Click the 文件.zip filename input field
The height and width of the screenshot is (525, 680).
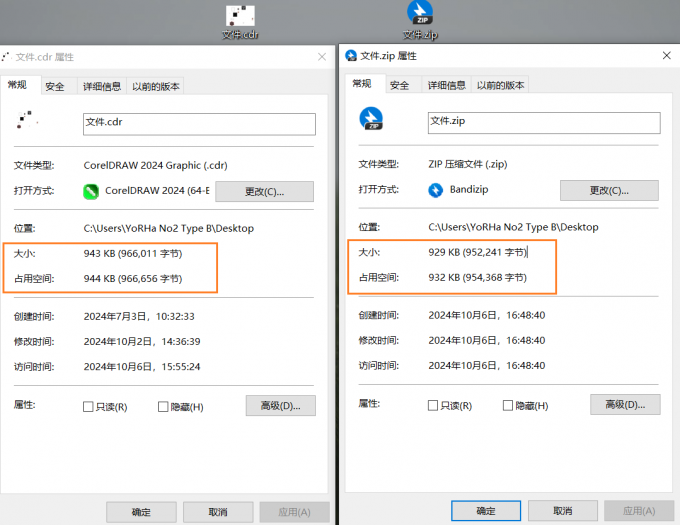point(544,123)
